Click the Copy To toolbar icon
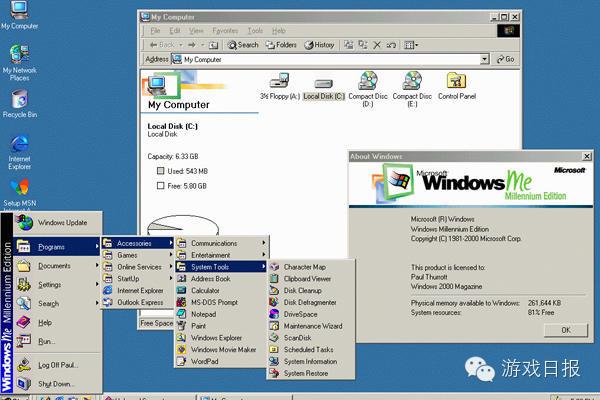Image resolution: width=600 pixels, height=400 pixels. (363, 45)
